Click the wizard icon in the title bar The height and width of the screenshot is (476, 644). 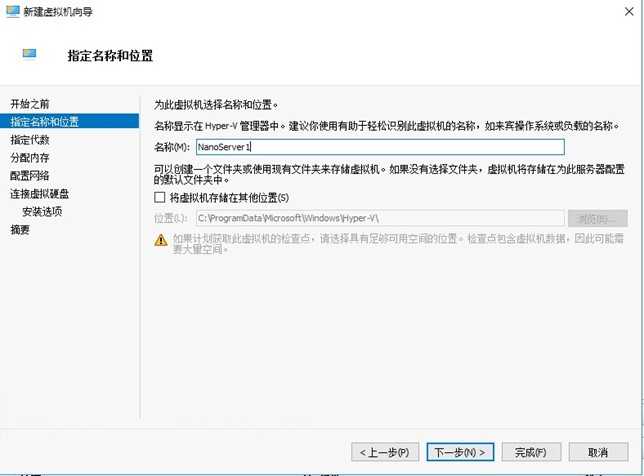[x=12, y=11]
